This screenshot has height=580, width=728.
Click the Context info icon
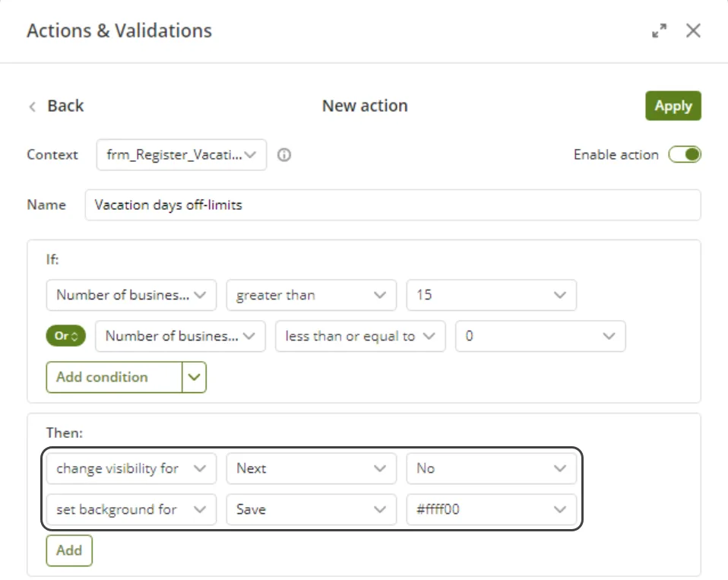tap(284, 154)
